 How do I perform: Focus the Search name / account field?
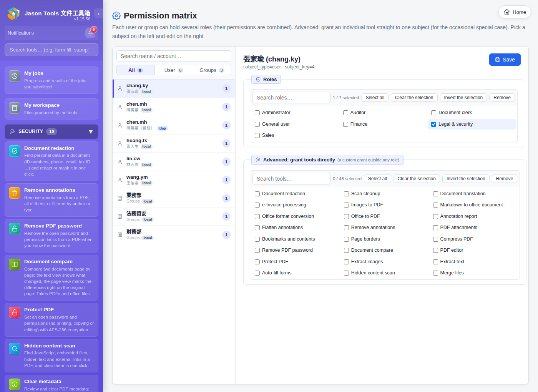[x=174, y=56]
